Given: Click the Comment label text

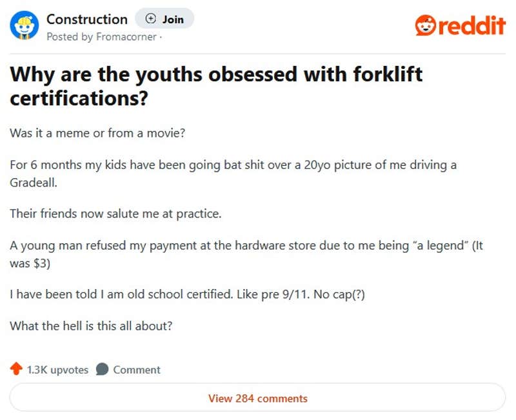Looking at the screenshot, I should pyautogui.click(x=136, y=370).
